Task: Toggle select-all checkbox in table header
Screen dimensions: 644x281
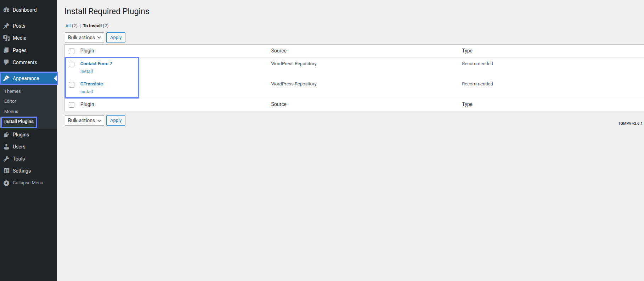Action: click(72, 51)
